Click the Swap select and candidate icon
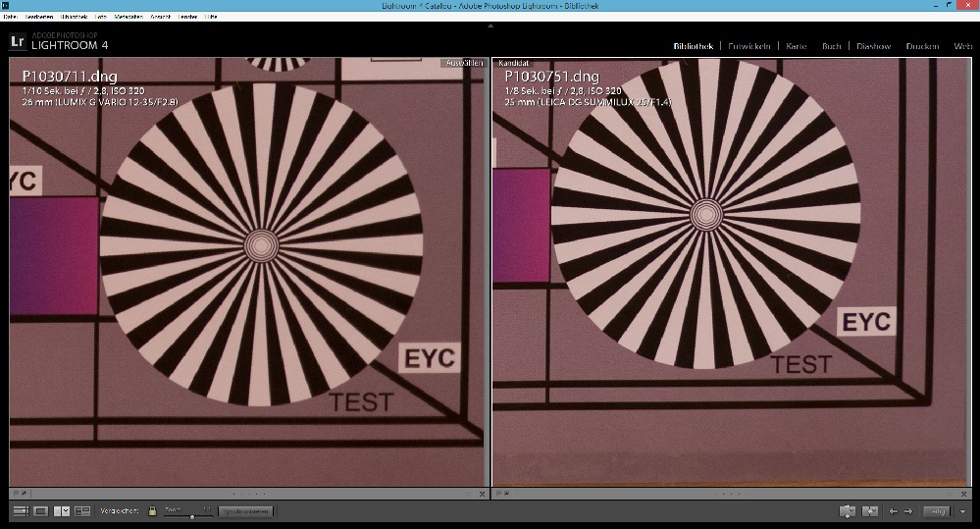Screen dimensions: 980x529 point(848,511)
